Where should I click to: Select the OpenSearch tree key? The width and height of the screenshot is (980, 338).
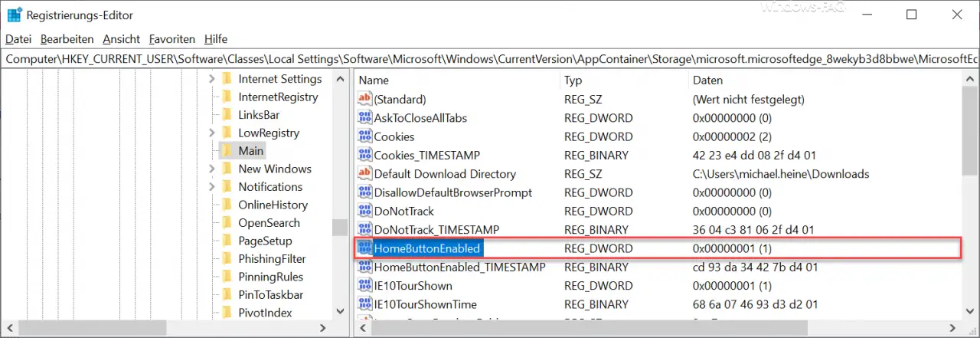[269, 223]
